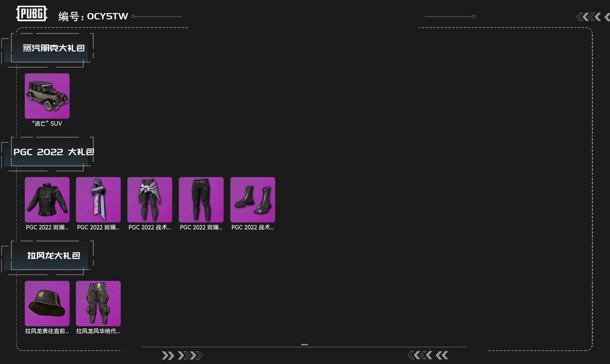
Task: Click the "逃亡" SUV item label
Action: 47,123
